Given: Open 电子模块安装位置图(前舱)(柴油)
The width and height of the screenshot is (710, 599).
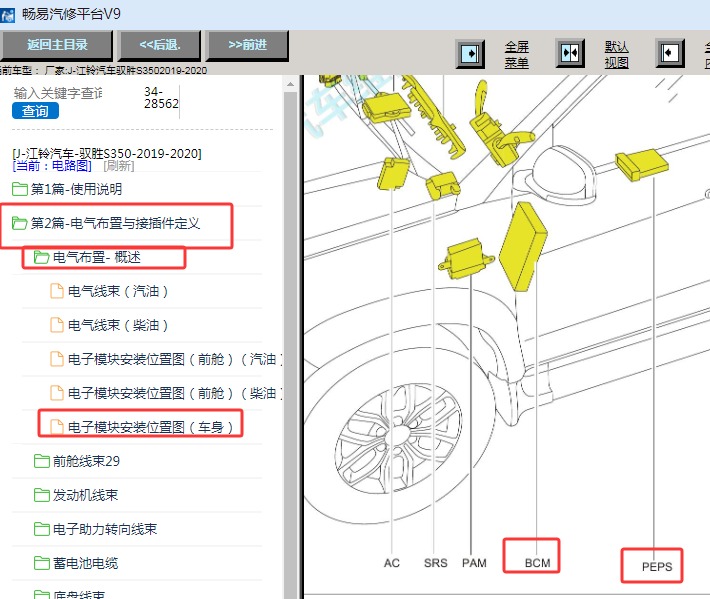Looking at the screenshot, I should (x=175, y=393).
